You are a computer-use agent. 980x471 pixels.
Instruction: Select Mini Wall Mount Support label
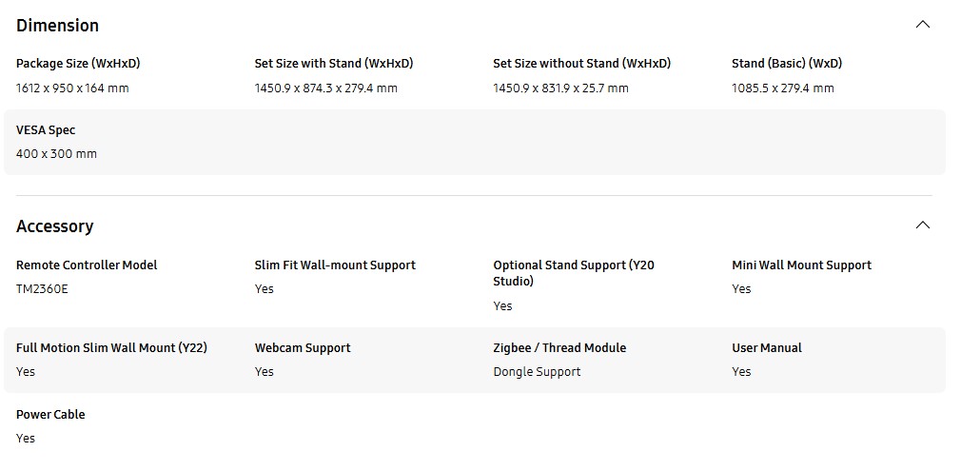pyautogui.click(x=801, y=265)
